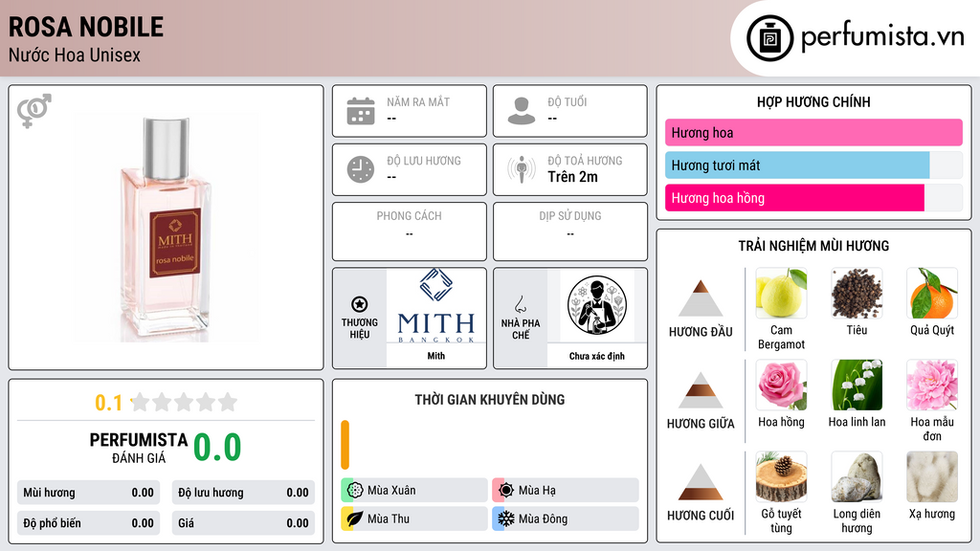This screenshot has width=980, height=551.
Task: Click the Mùa Thu leaf icon
Action: (355, 518)
